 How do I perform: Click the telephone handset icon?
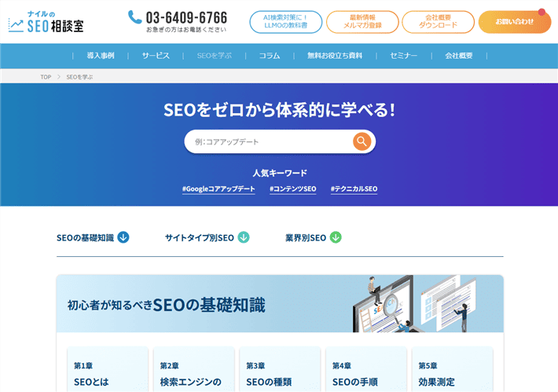click(x=134, y=17)
